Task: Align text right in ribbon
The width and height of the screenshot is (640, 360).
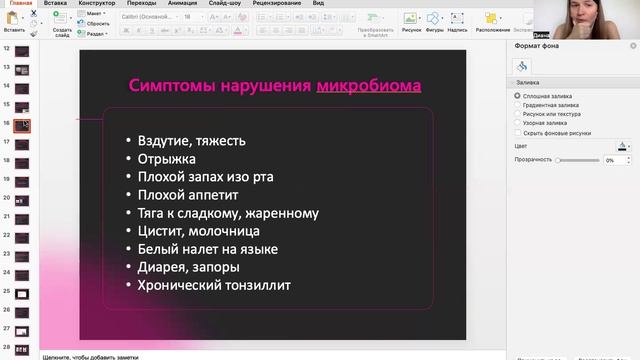Action: click(289, 31)
